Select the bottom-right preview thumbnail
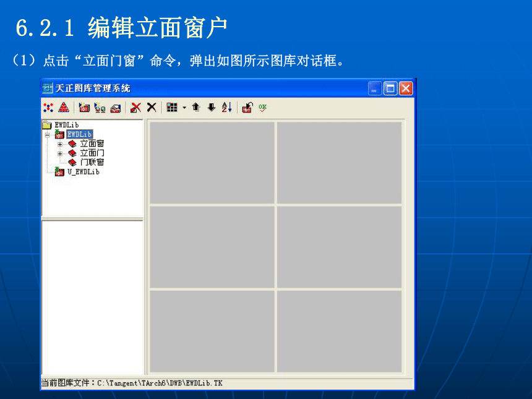Image resolution: width=532 pixels, height=399 pixels. click(339, 332)
